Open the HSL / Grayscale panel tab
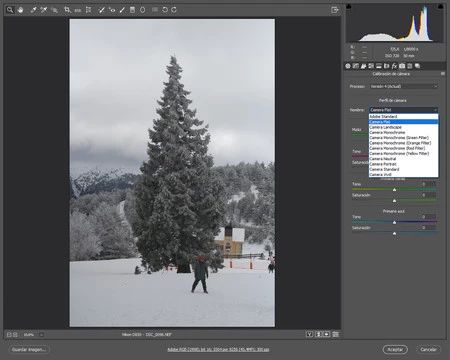The height and width of the screenshot is (360, 450). (371, 66)
